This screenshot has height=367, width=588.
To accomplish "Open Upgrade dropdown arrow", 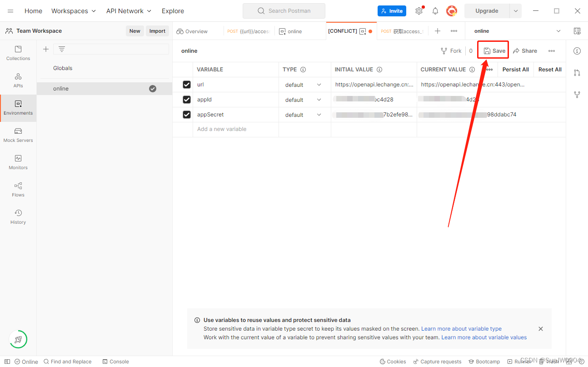I will pos(516,11).
